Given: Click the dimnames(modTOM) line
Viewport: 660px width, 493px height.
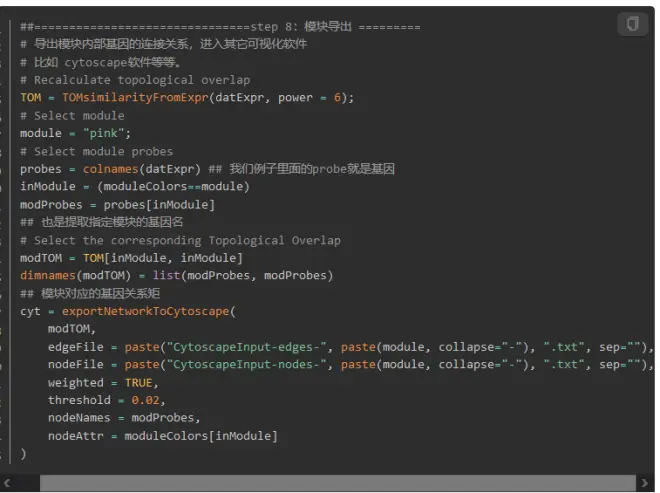Looking at the screenshot, I should click(x=176, y=276).
